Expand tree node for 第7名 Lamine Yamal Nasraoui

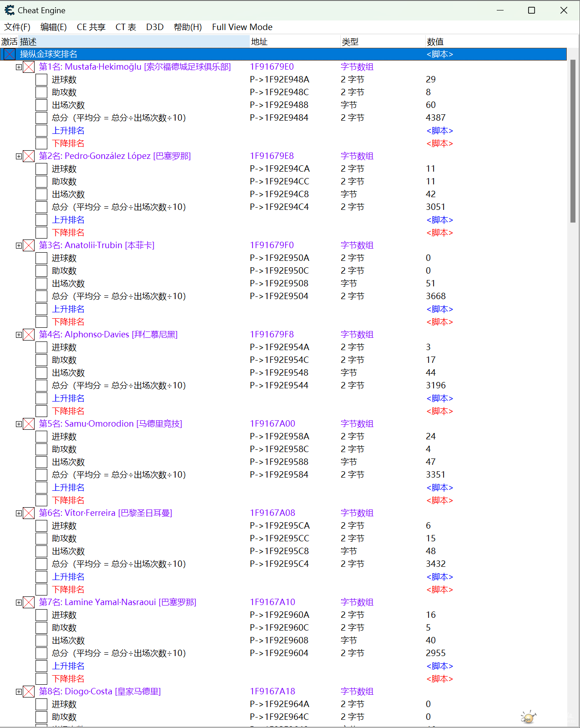pos(19,602)
